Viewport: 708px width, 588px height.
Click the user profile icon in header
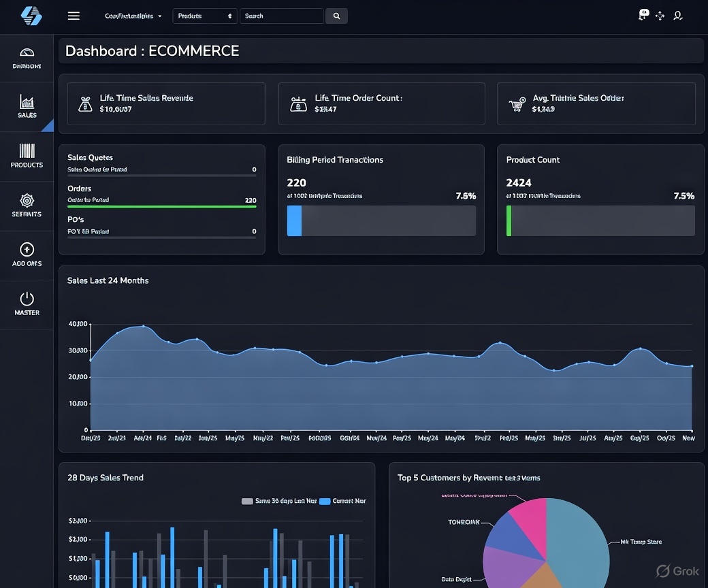(x=677, y=16)
